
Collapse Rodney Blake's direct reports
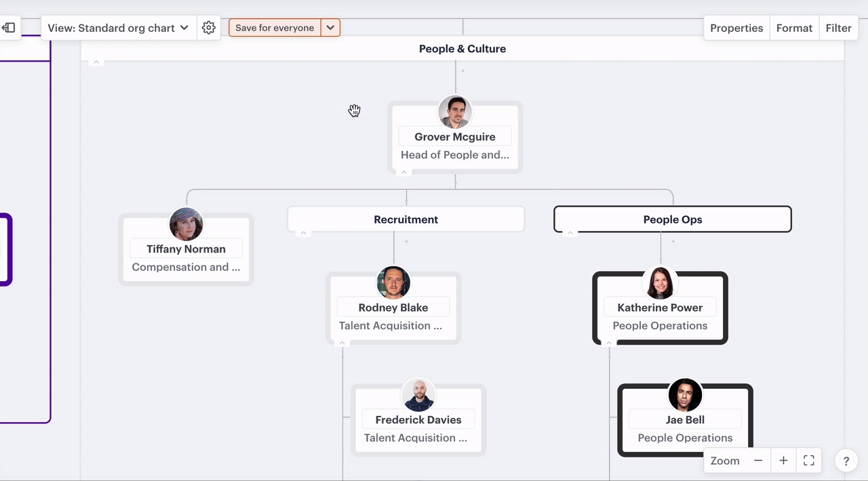342,343
